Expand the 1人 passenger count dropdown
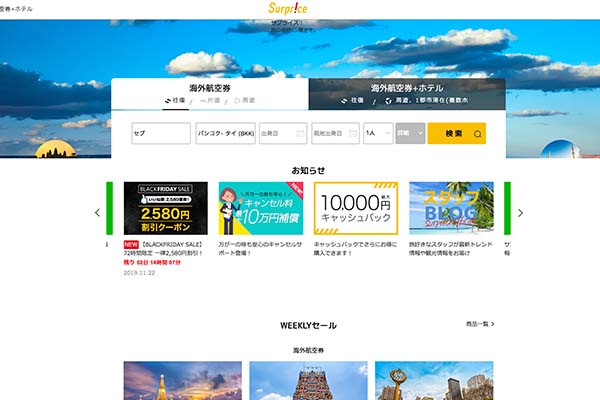The height and width of the screenshot is (400, 600). point(378,133)
